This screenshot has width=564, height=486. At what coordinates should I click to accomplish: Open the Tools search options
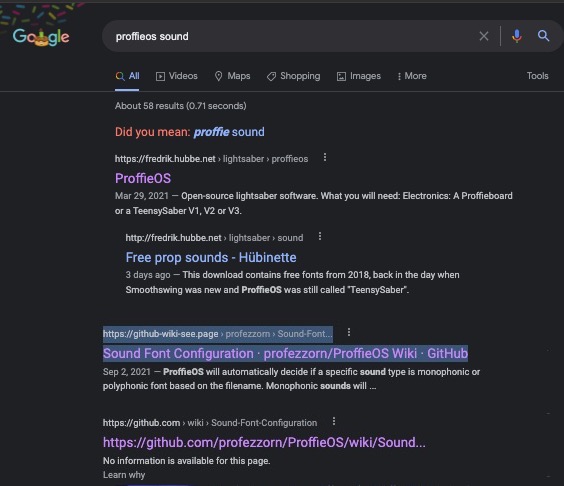tap(537, 76)
